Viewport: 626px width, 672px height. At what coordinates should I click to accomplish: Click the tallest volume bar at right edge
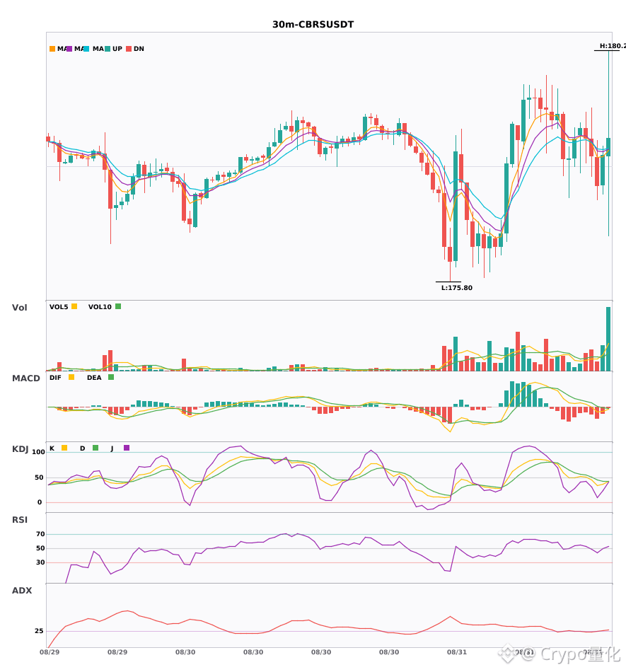pyautogui.click(x=608, y=339)
